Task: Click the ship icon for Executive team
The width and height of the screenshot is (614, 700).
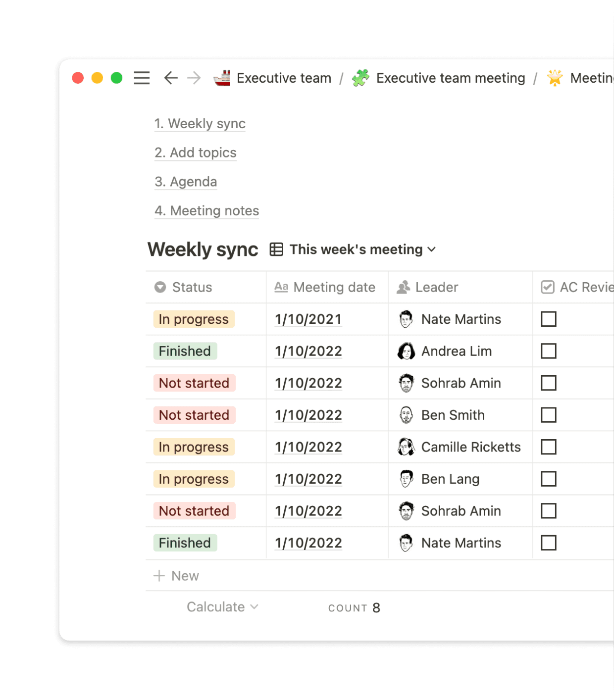Action: point(222,78)
